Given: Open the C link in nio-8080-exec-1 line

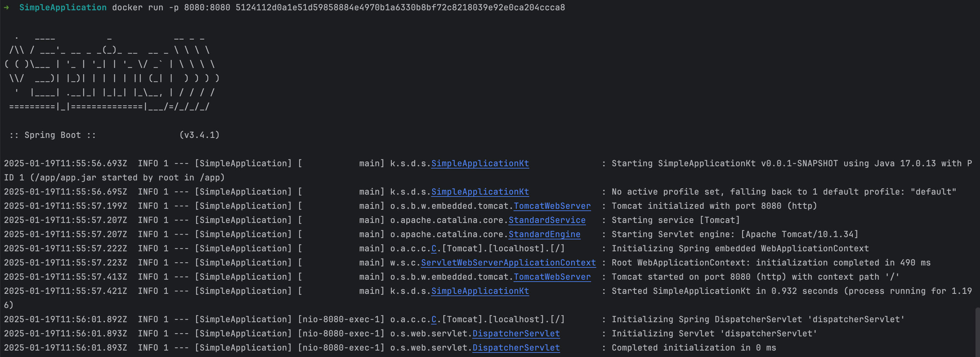Looking at the screenshot, I should point(434,319).
